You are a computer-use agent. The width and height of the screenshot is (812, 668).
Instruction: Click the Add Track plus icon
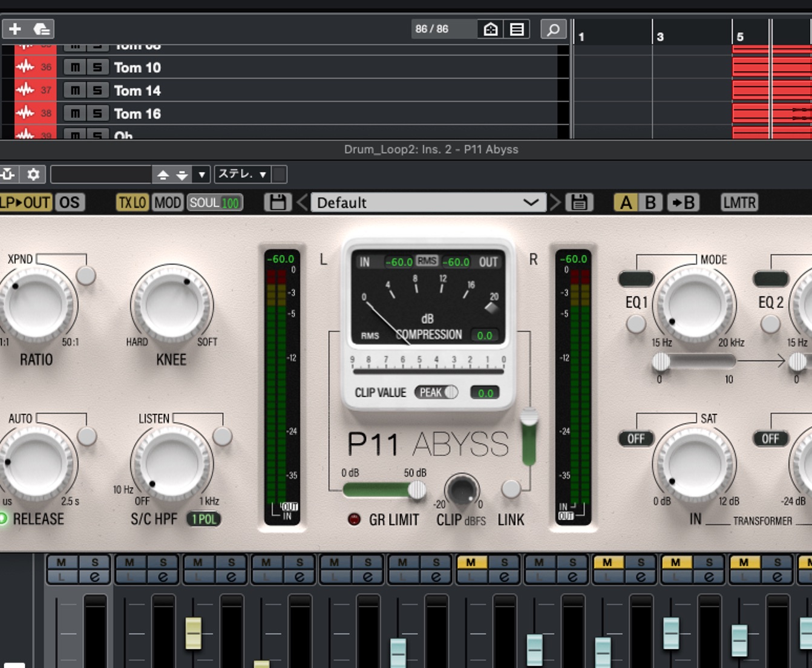click(x=15, y=29)
